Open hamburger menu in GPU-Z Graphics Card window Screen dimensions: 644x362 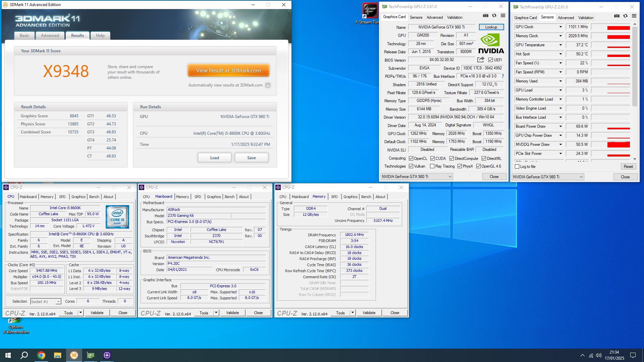[503, 15]
